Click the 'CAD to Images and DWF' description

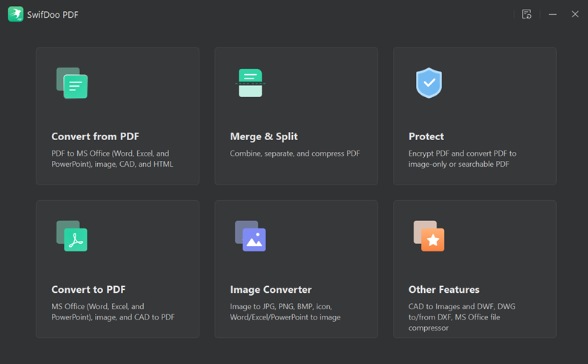pos(462,317)
